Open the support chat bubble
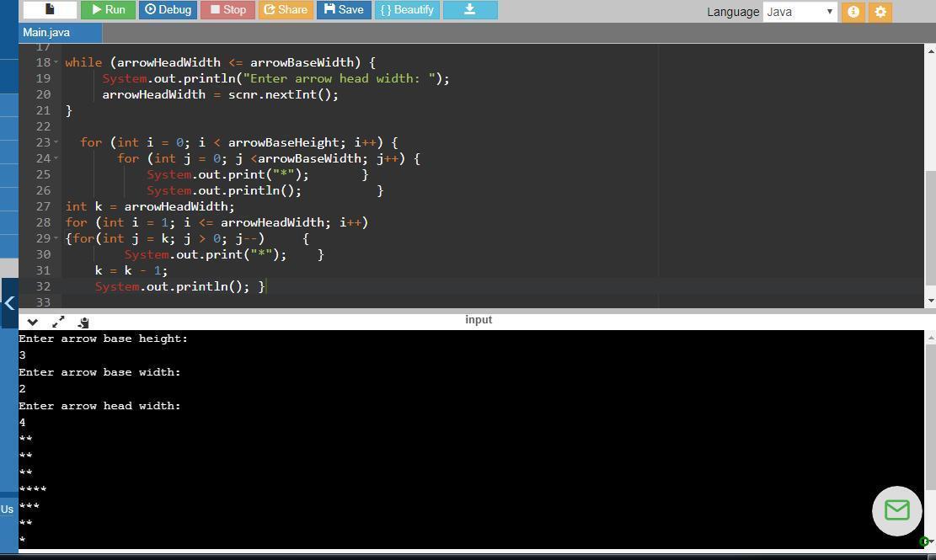The image size is (936, 560). tap(896, 510)
